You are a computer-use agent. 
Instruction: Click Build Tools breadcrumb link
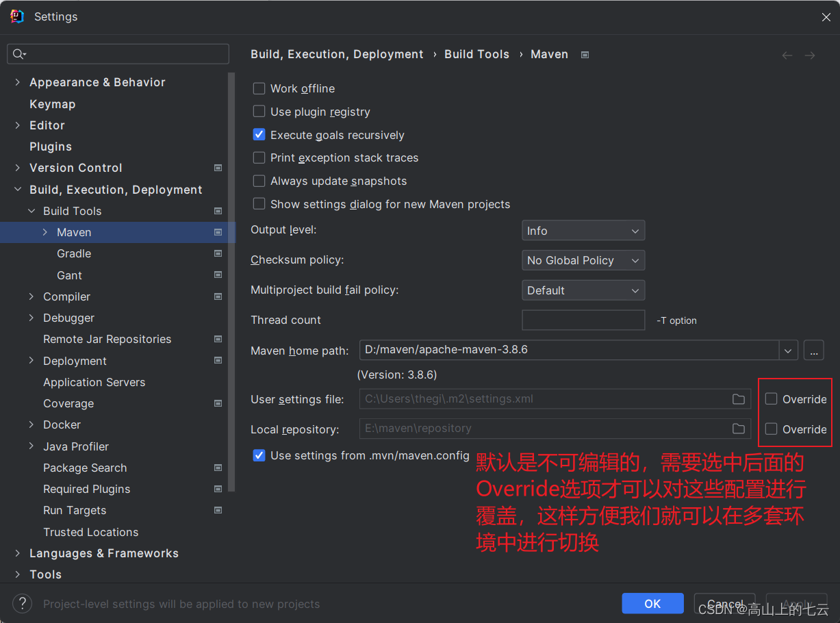476,54
